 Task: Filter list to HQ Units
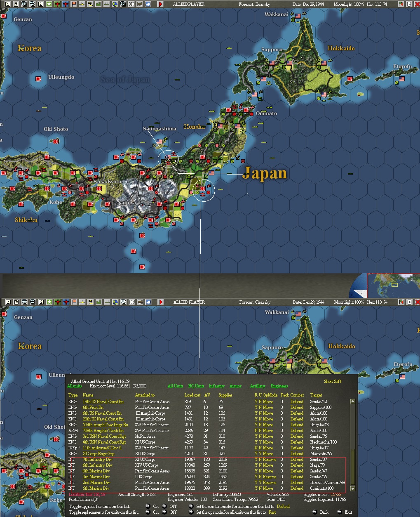pos(196,386)
